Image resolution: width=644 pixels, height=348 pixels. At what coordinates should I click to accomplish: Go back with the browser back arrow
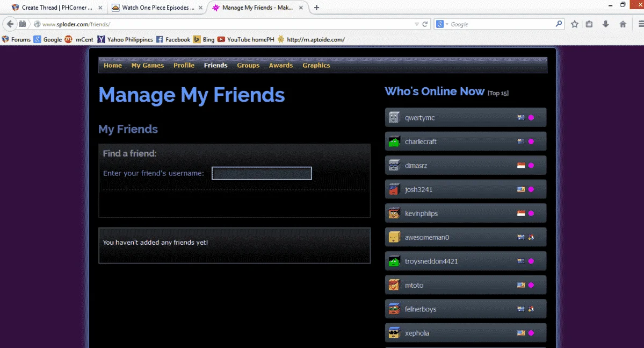(10, 24)
